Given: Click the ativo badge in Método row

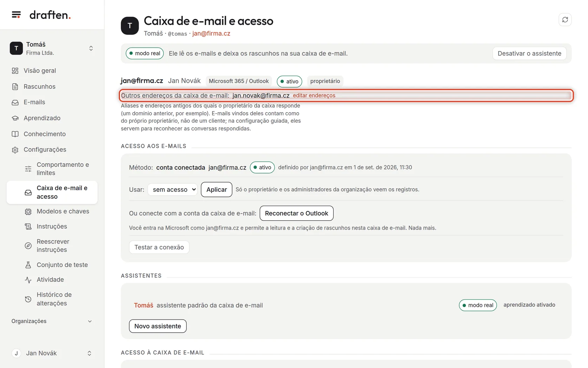Looking at the screenshot, I should click(x=262, y=168).
